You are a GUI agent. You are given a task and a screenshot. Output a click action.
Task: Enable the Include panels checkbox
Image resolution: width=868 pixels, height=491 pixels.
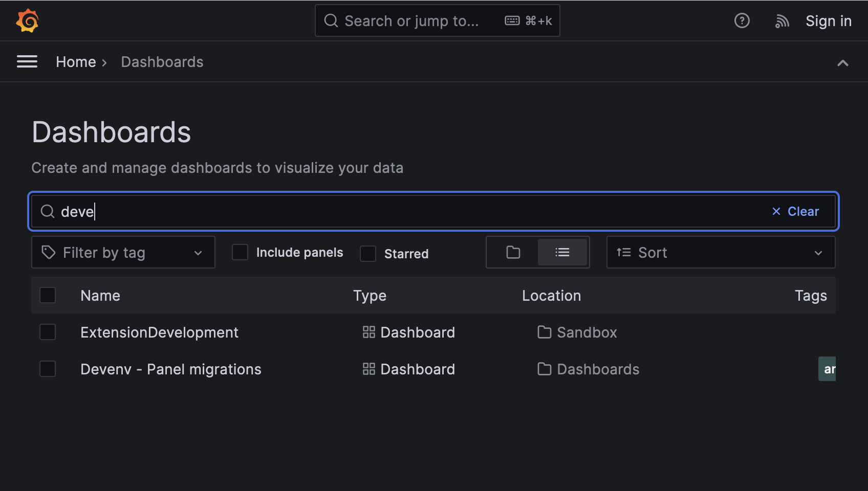[x=240, y=252]
